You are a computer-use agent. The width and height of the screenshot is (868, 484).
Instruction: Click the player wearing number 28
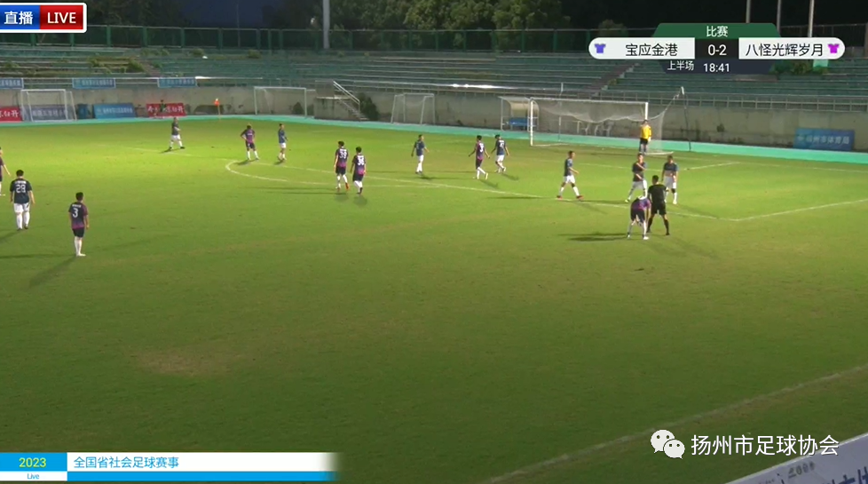tap(21, 199)
